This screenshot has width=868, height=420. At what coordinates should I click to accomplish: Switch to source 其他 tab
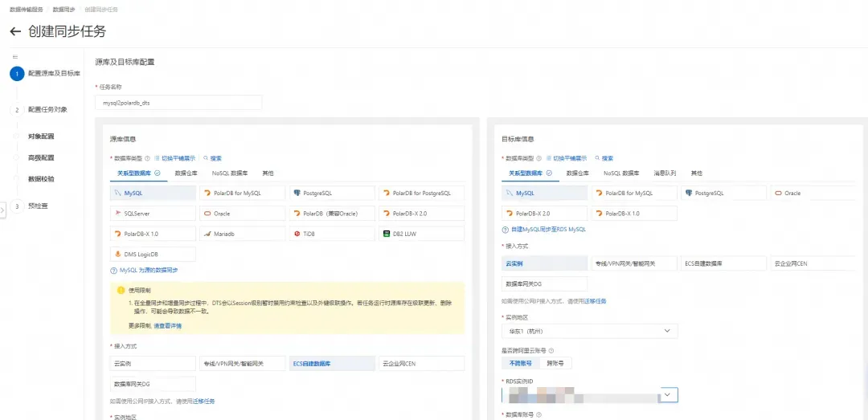pos(268,173)
